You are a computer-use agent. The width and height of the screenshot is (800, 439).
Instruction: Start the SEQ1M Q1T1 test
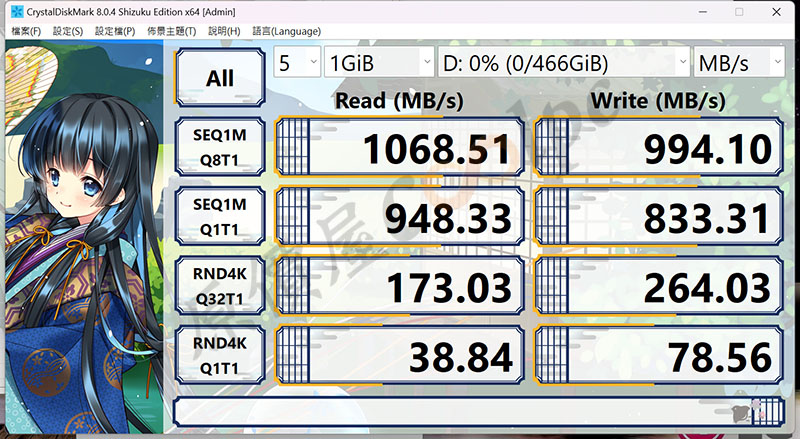pyautogui.click(x=220, y=216)
